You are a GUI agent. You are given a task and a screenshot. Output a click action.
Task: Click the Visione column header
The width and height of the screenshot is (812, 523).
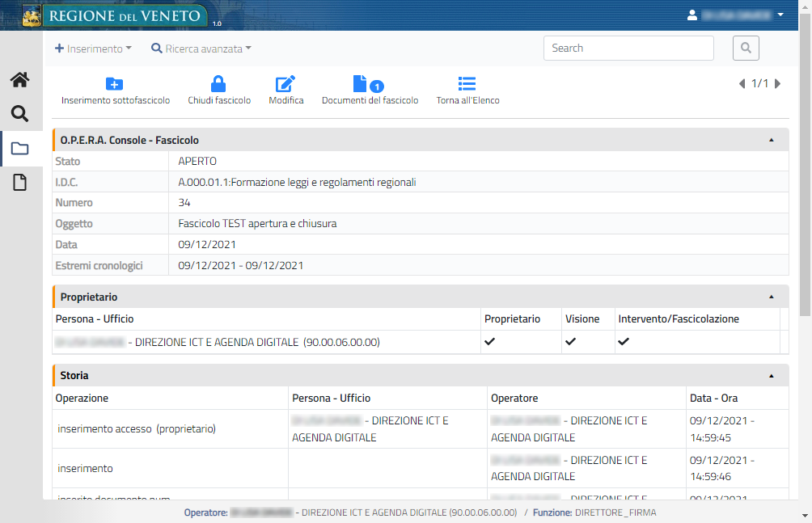582,319
